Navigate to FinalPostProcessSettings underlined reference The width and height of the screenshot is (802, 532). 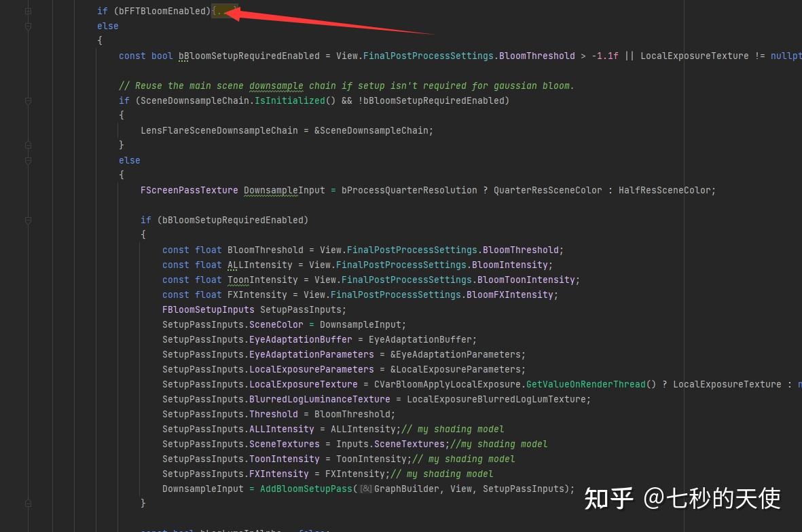(x=428, y=56)
